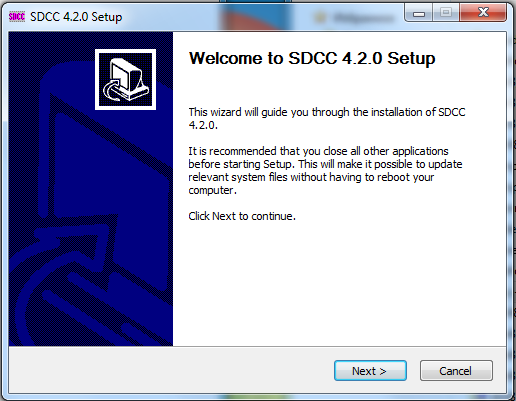
Task: Click the 'This wizard will guide you' paragraph
Action: point(327,118)
